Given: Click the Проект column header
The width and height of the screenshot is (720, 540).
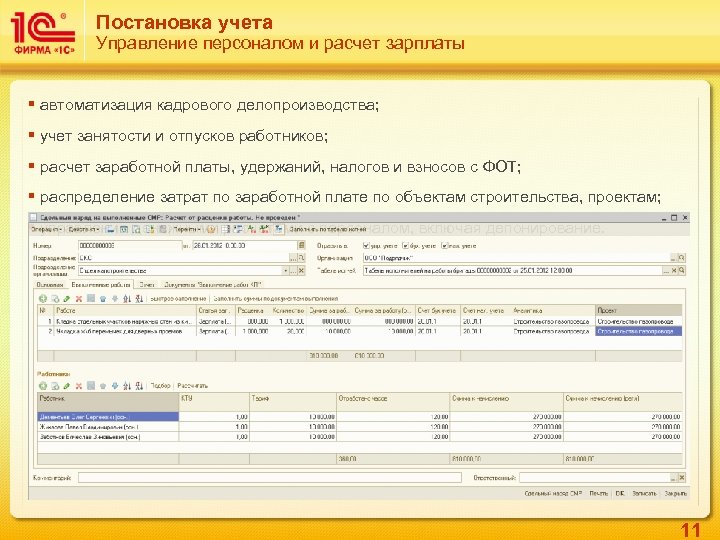Looking at the screenshot, I should (x=638, y=310).
